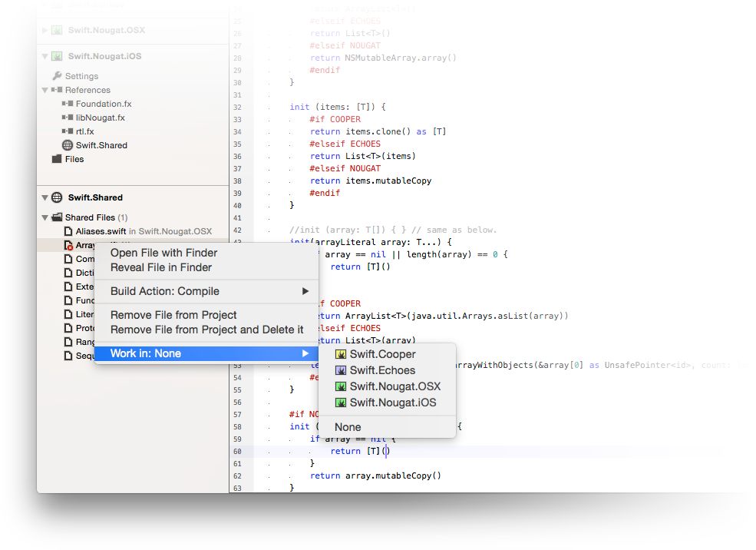756x550 pixels.
Task: Select rtl.fx reference
Action: click(x=85, y=131)
